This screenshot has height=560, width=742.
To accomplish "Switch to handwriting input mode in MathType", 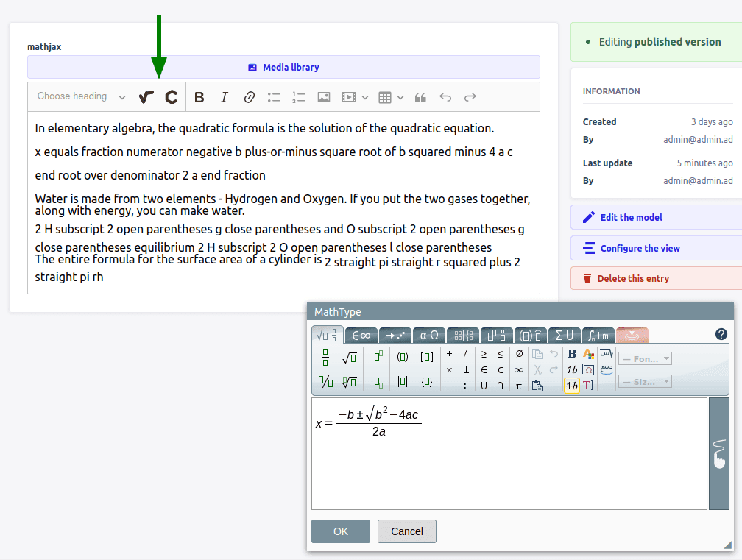I will point(719,453).
